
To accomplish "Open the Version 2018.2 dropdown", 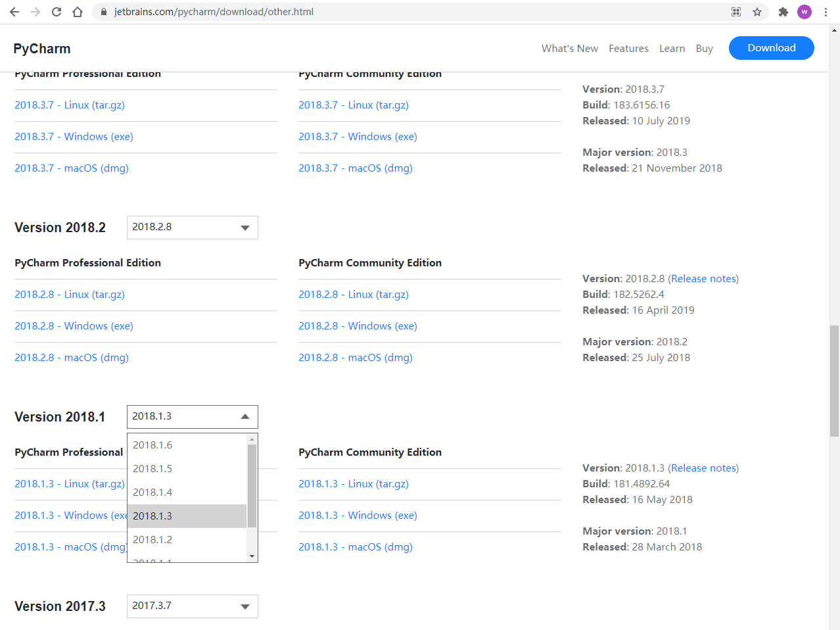I will (193, 228).
